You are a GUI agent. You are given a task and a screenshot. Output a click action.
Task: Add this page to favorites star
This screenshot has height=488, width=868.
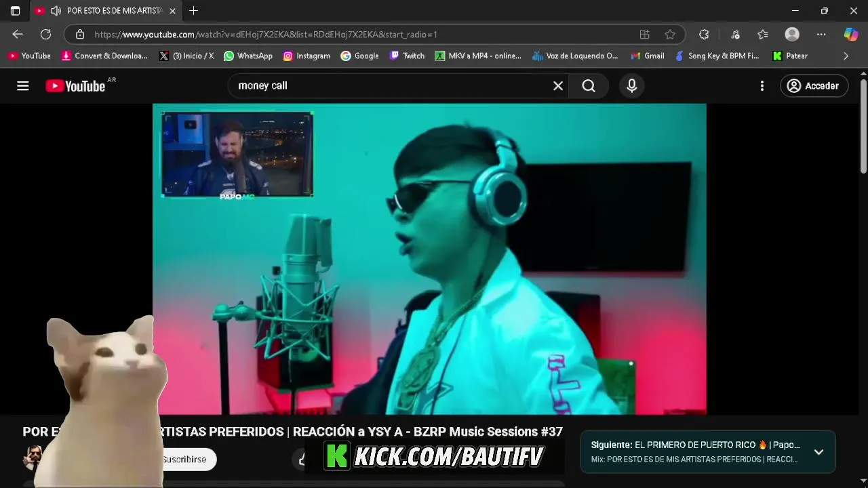pyautogui.click(x=670, y=34)
